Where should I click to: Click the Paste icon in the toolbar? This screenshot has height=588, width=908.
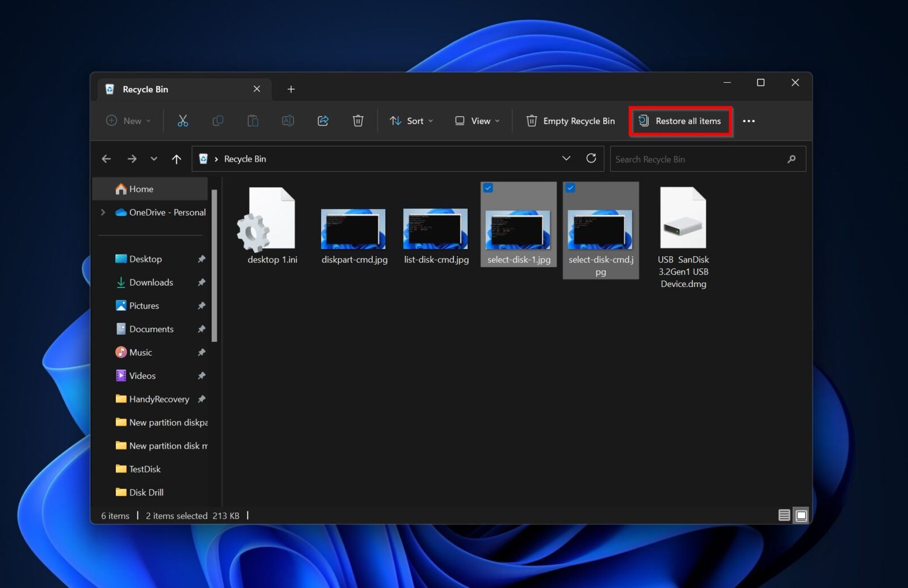pyautogui.click(x=253, y=121)
